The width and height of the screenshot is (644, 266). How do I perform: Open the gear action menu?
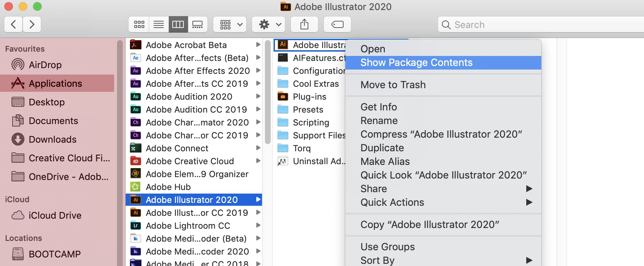[x=269, y=24]
